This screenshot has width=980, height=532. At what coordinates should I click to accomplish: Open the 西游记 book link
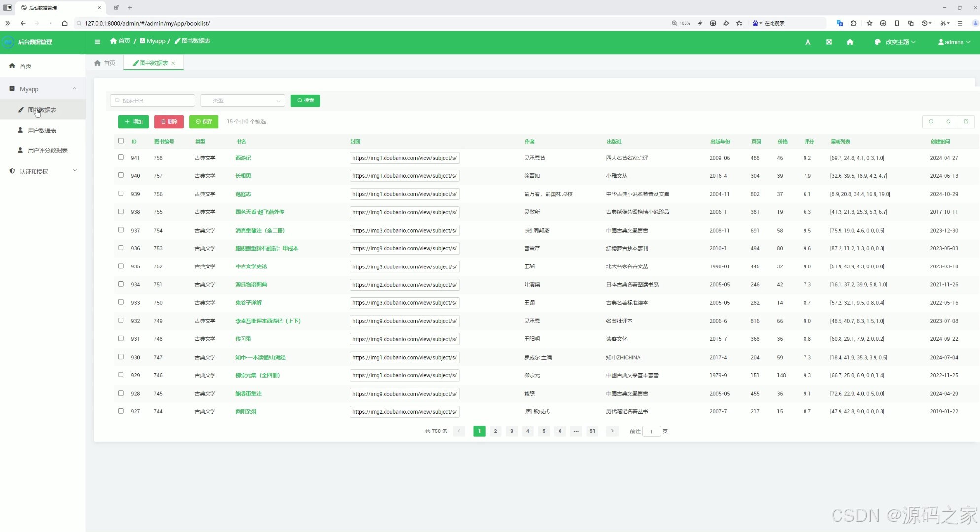243,158
